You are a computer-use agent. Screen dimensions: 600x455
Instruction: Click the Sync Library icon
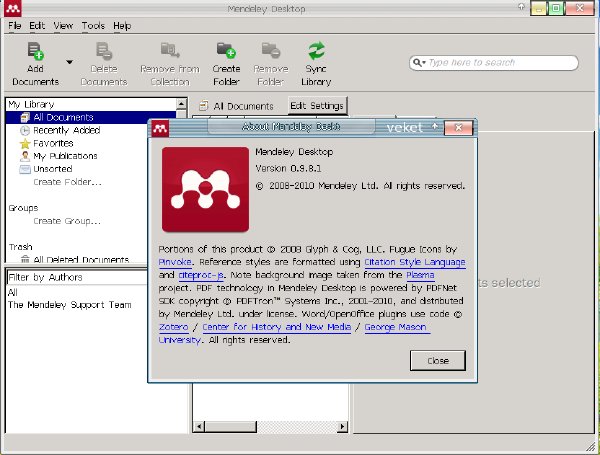pyautogui.click(x=316, y=51)
